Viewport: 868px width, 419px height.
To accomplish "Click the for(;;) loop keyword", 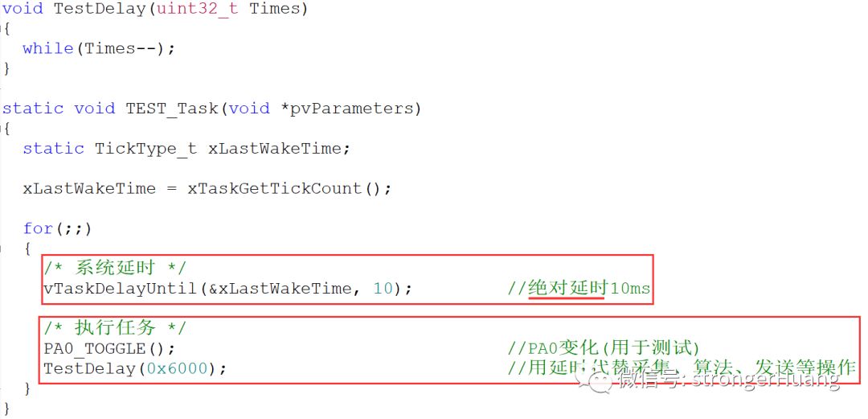I will [58, 228].
